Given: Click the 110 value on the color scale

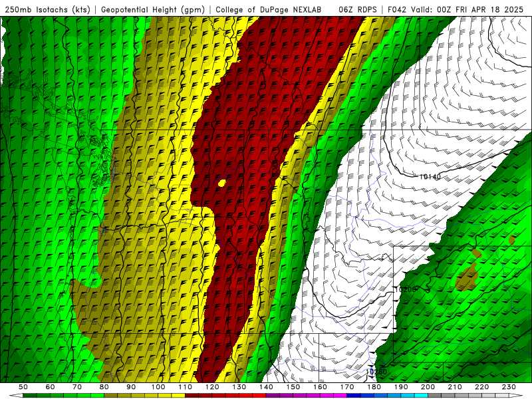Looking at the screenshot, I should (186, 387).
